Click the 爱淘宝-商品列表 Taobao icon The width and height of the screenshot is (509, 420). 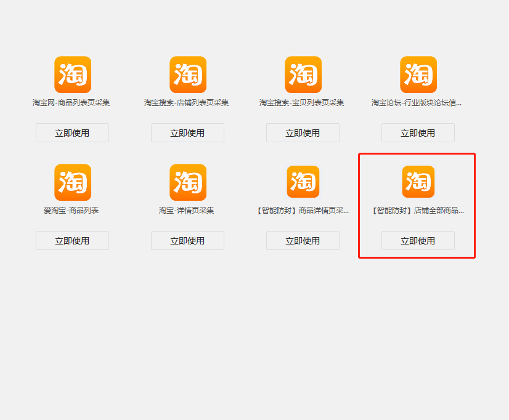click(x=73, y=182)
